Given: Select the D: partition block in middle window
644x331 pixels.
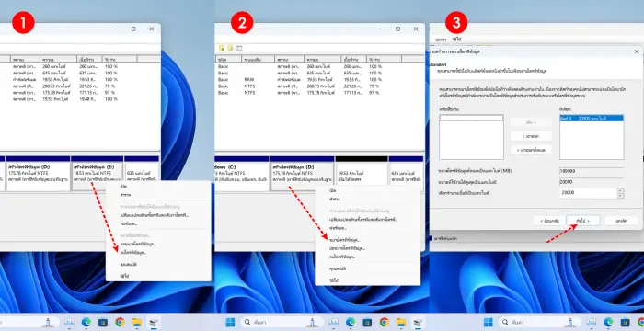Looking at the screenshot, I should [303, 173].
